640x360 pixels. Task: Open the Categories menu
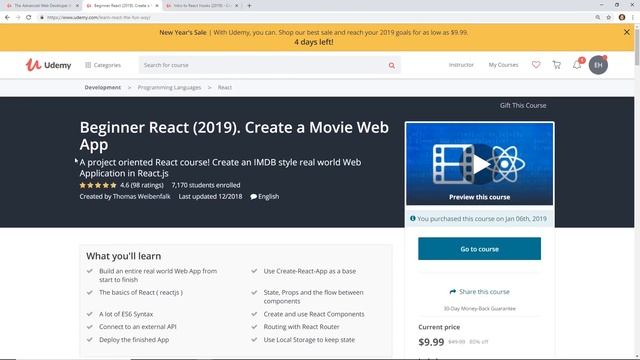pyautogui.click(x=103, y=65)
